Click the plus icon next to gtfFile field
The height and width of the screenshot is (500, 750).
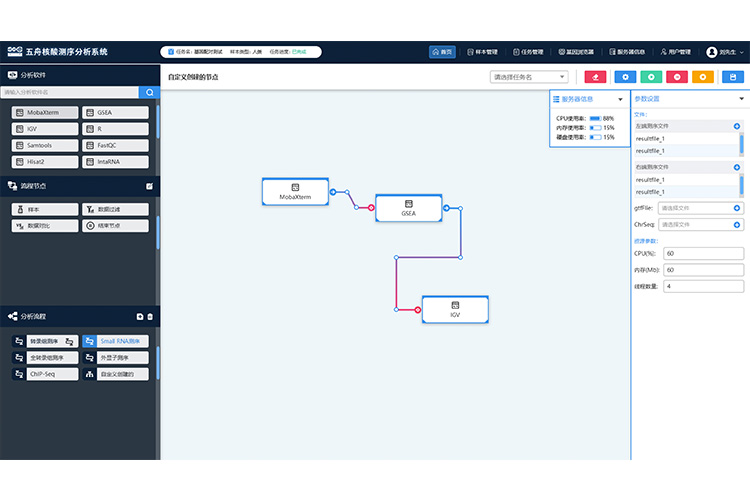(x=737, y=208)
